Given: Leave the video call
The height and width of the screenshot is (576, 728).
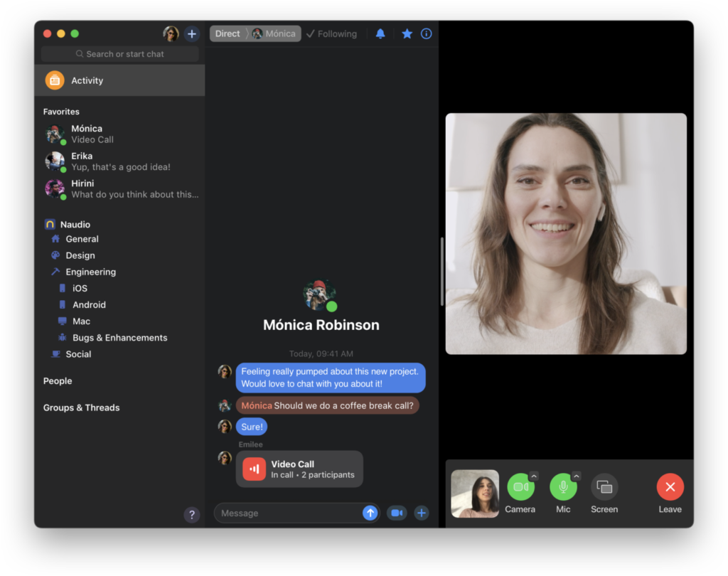Looking at the screenshot, I should point(670,486).
